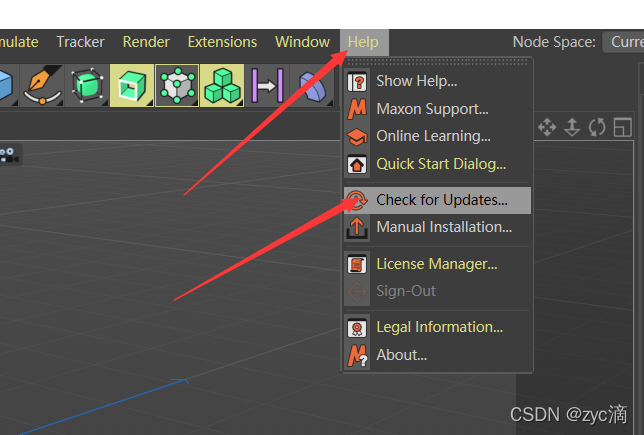
Task: Select the spline Pen tool
Action: pos(43,85)
